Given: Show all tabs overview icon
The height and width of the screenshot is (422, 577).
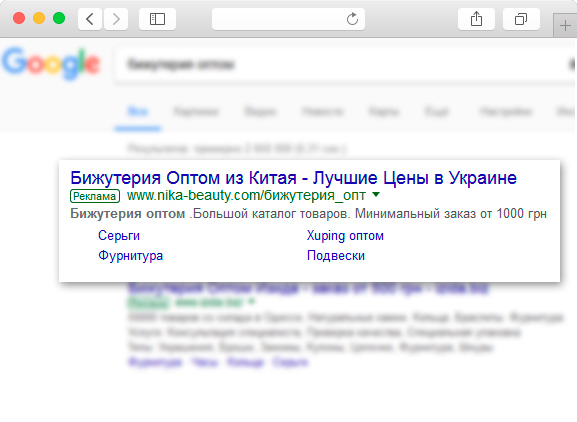Looking at the screenshot, I should click(x=521, y=19).
